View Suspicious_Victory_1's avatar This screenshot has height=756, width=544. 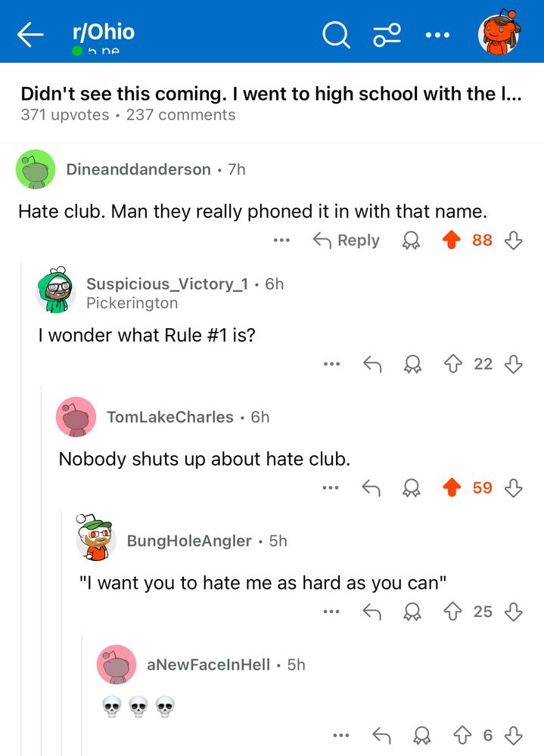click(x=57, y=290)
